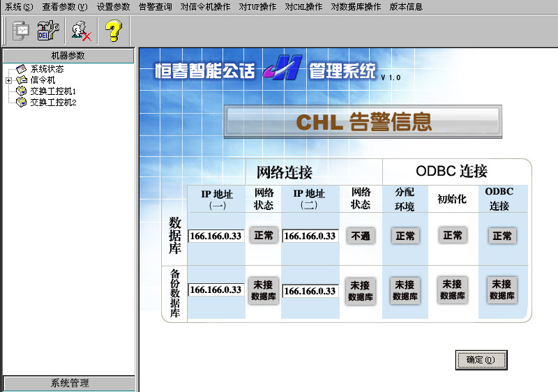Open the 查看参数(V) menu
This screenshot has width=558, height=392.
64,7
